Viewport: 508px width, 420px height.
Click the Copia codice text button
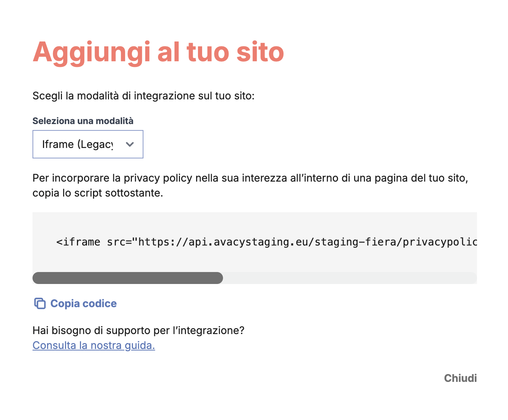click(84, 303)
